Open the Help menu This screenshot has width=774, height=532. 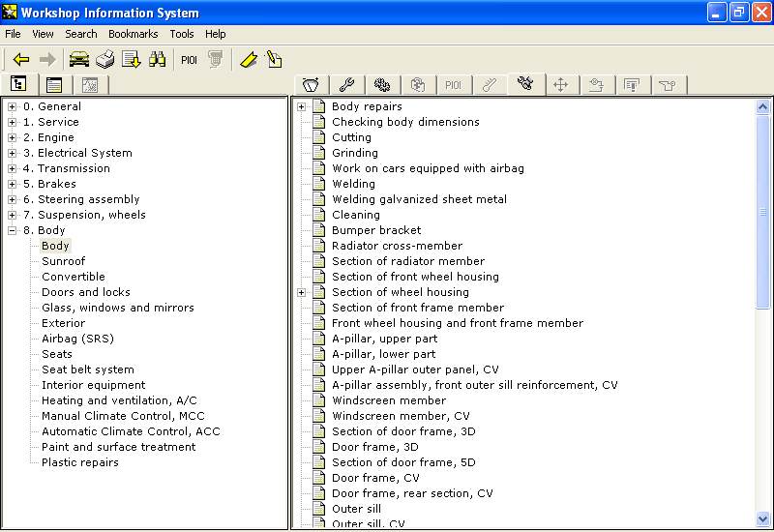point(215,34)
